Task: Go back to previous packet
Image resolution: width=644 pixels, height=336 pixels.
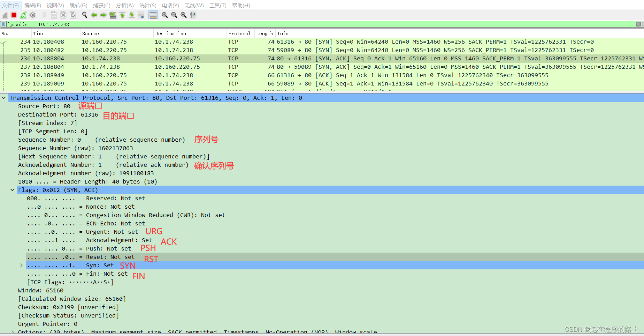Action: coord(94,15)
